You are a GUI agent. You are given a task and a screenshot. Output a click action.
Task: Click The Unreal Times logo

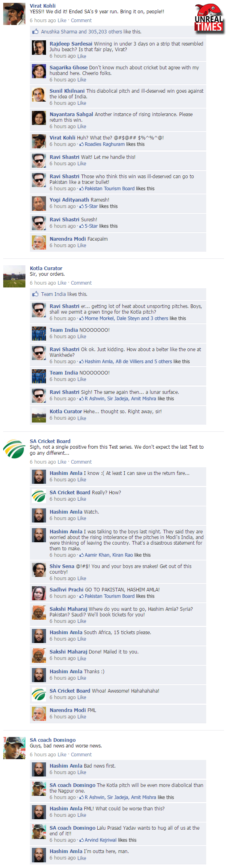[x=209, y=18]
